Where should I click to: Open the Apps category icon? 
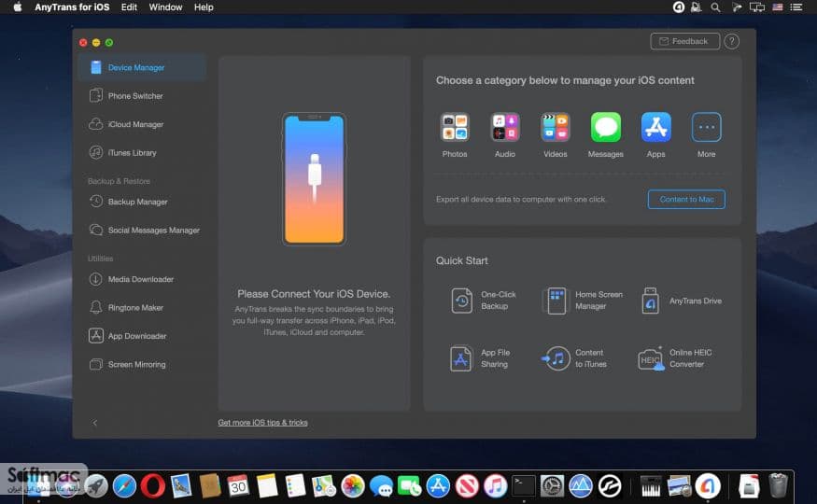[x=656, y=127]
